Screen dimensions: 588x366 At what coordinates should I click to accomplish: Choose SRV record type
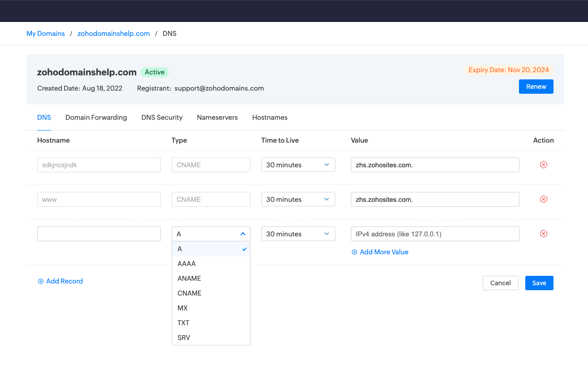[x=211, y=338]
